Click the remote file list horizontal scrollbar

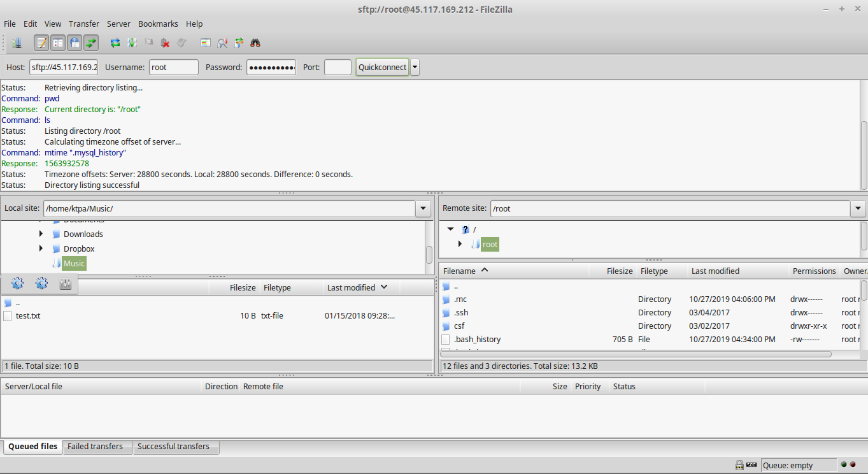click(636, 354)
